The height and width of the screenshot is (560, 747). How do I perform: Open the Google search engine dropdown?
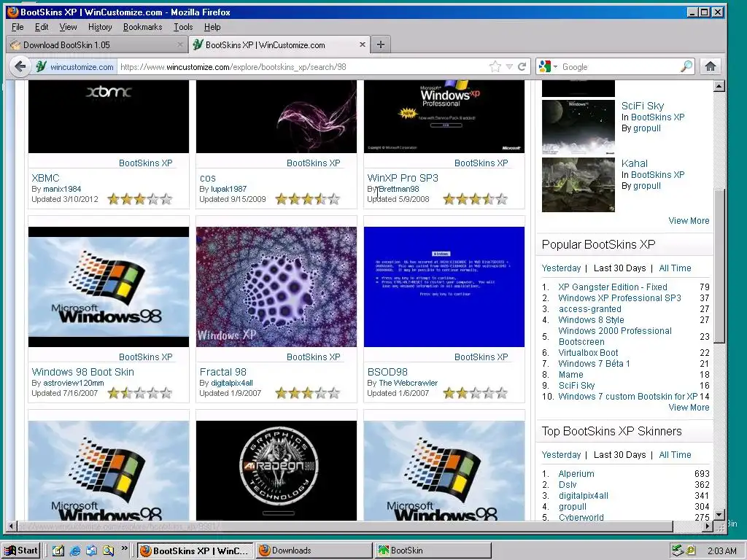tap(548, 66)
